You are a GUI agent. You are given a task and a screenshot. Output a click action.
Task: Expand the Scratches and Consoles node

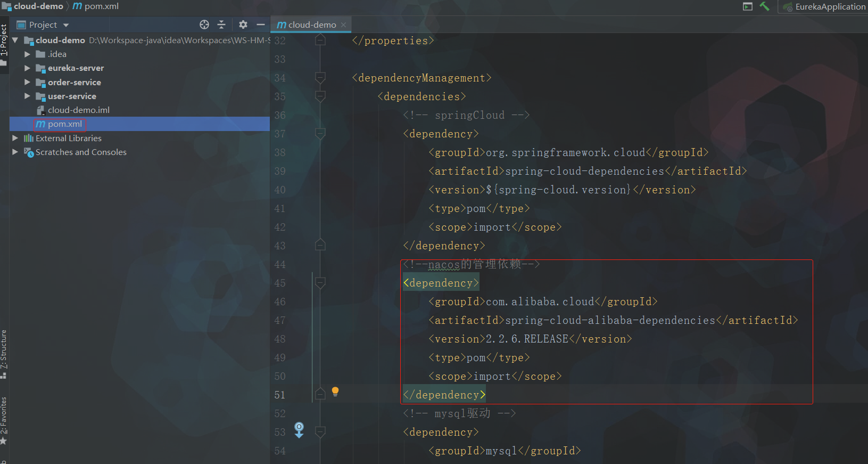(x=15, y=152)
